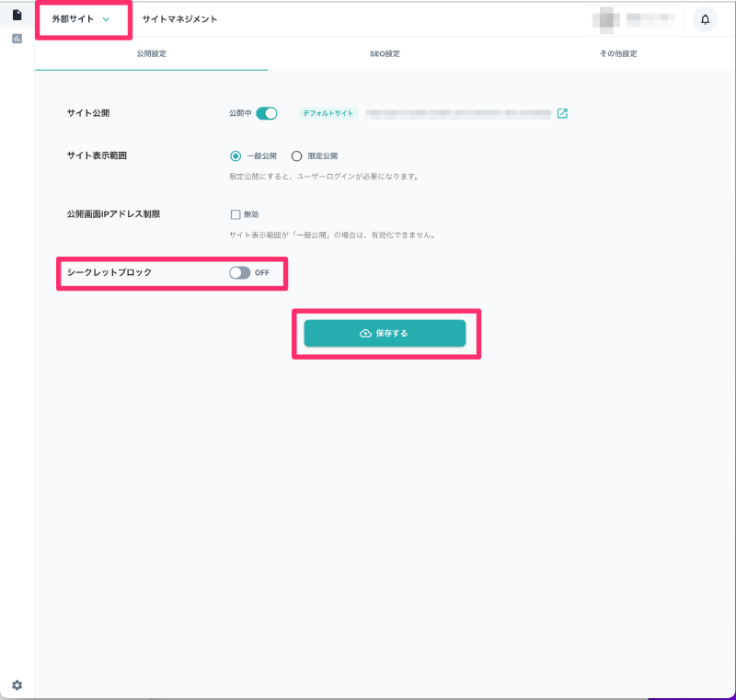Open the bar chart analytics icon
Viewport: 736px width, 700px height.
tap(17, 39)
